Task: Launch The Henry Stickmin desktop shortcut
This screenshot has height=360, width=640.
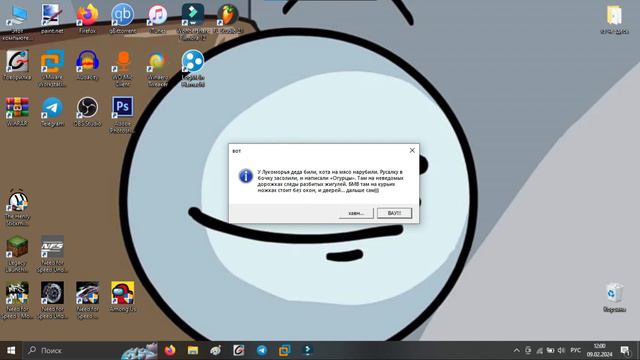Action: click(17, 207)
